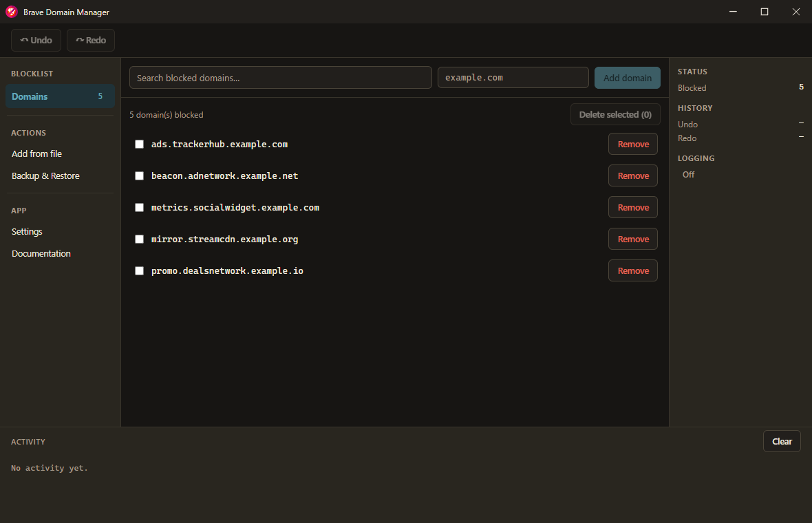812x523 pixels.
Task: Check the promo.dealsnetwork.example.io checkbox
Action: coord(139,271)
